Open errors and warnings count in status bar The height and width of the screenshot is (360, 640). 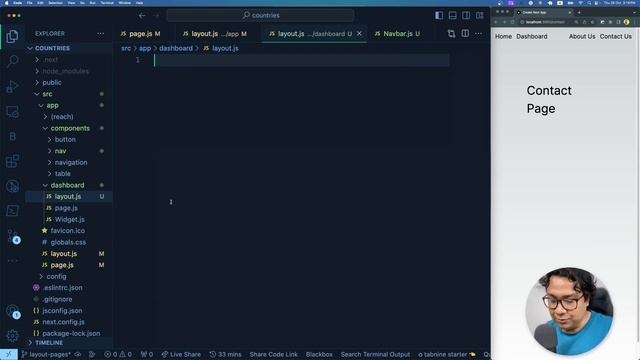[x=118, y=354]
